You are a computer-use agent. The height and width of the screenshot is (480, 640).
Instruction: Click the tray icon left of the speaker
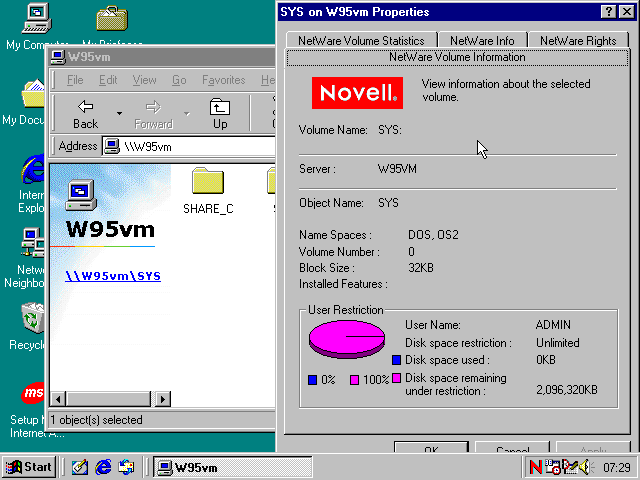point(569,467)
